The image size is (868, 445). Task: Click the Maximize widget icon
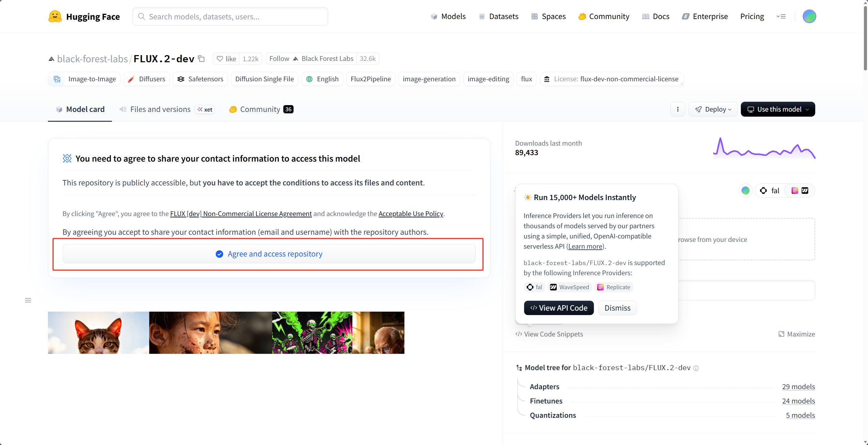pos(781,334)
